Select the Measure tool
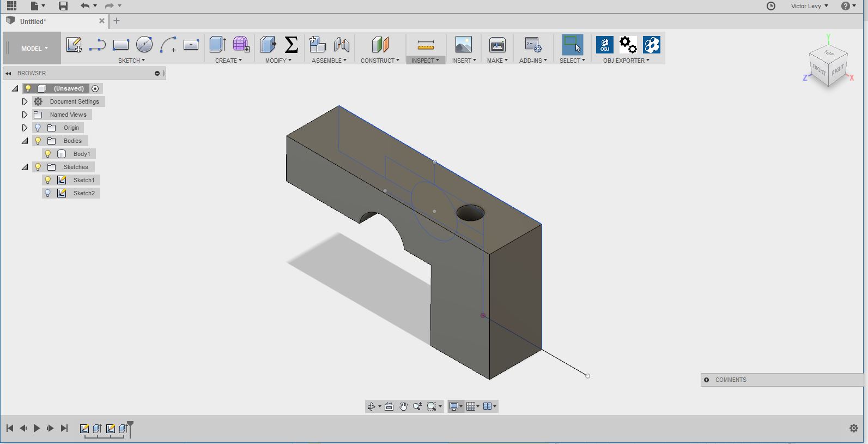The image size is (868, 444). (426, 45)
